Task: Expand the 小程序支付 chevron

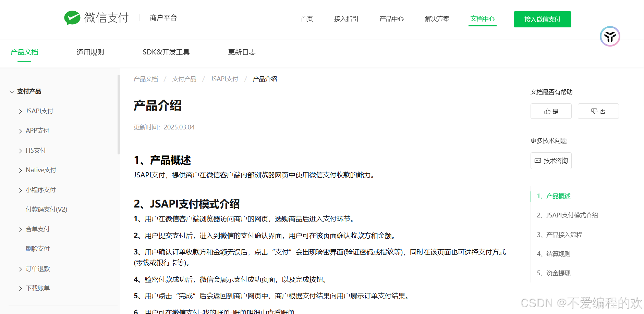Action: click(x=20, y=190)
